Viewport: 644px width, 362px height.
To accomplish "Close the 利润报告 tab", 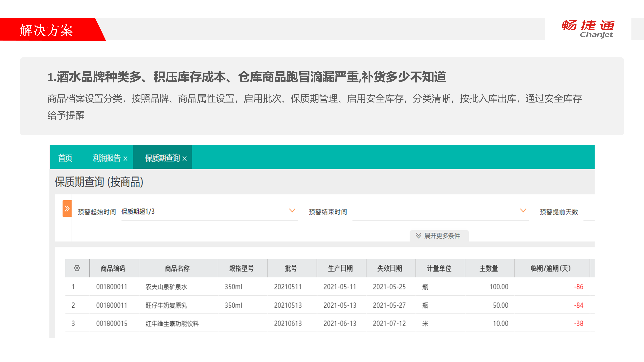I will [x=126, y=159].
